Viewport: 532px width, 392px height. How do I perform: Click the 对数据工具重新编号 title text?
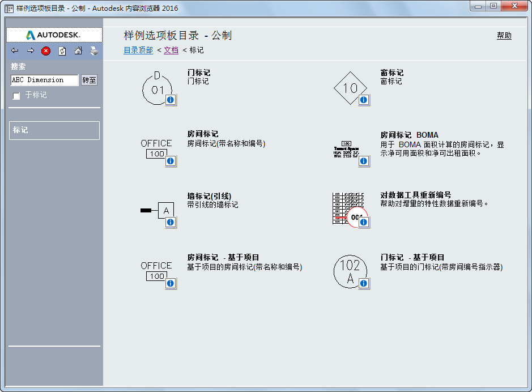416,195
